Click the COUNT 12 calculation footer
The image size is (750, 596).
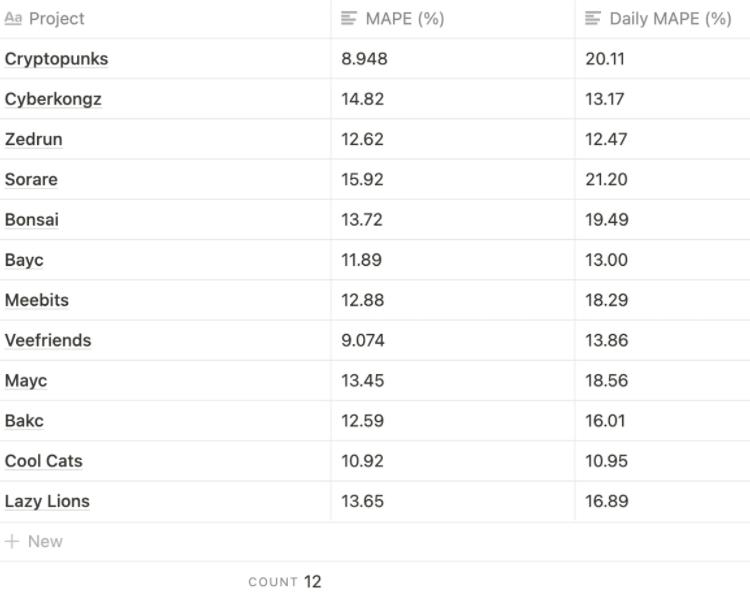coord(285,582)
